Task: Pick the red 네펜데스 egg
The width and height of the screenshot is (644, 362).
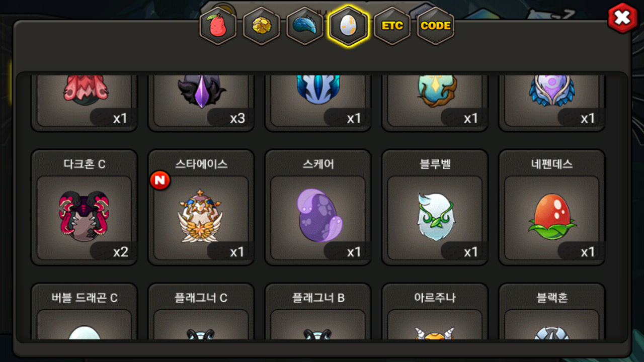Action: [x=552, y=207]
